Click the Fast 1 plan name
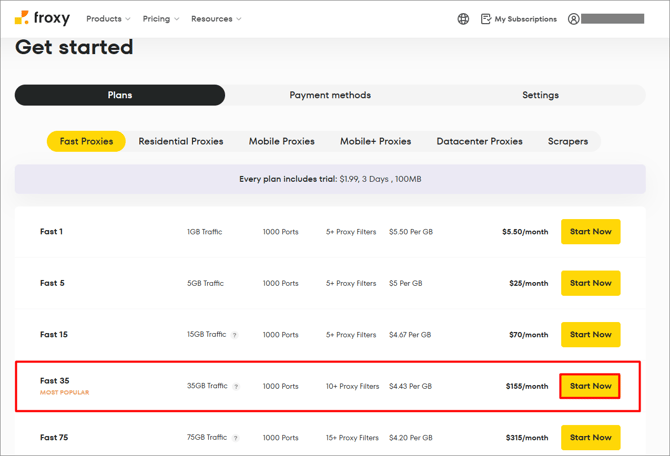This screenshot has width=670, height=456. point(51,232)
